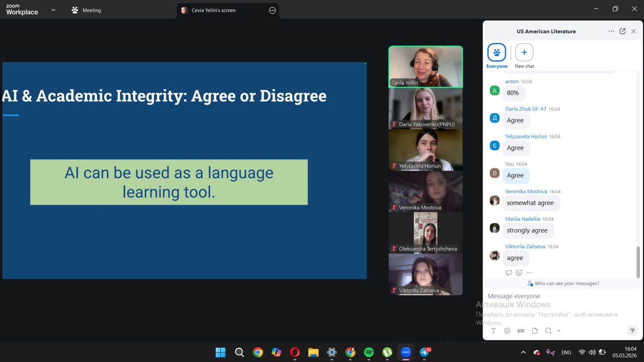Pop out the chat panel window
Image resolution: width=644 pixels, height=362 pixels.
point(622,31)
